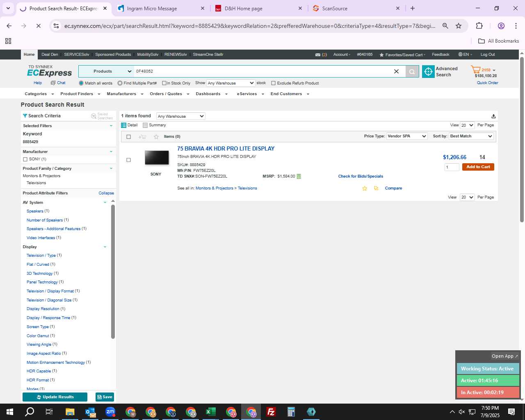Open top View per page dropdown
525x420 pixels.
pos(467,125)
